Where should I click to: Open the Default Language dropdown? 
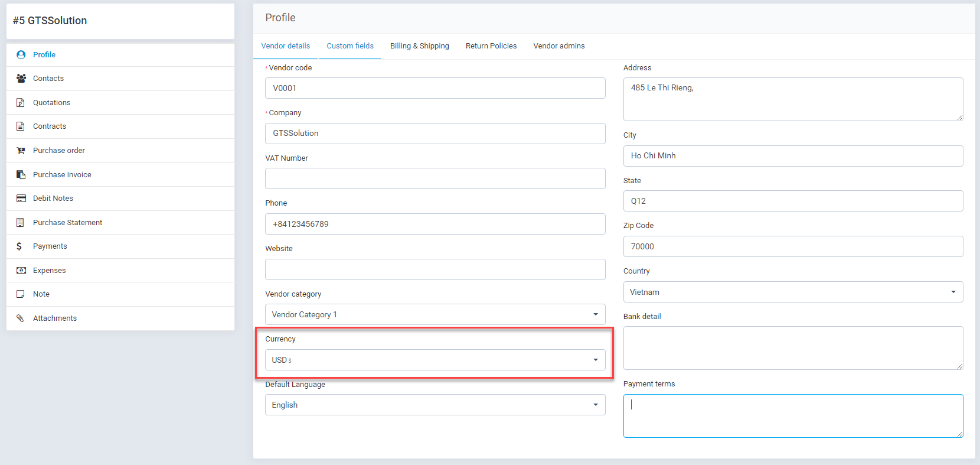435,405
